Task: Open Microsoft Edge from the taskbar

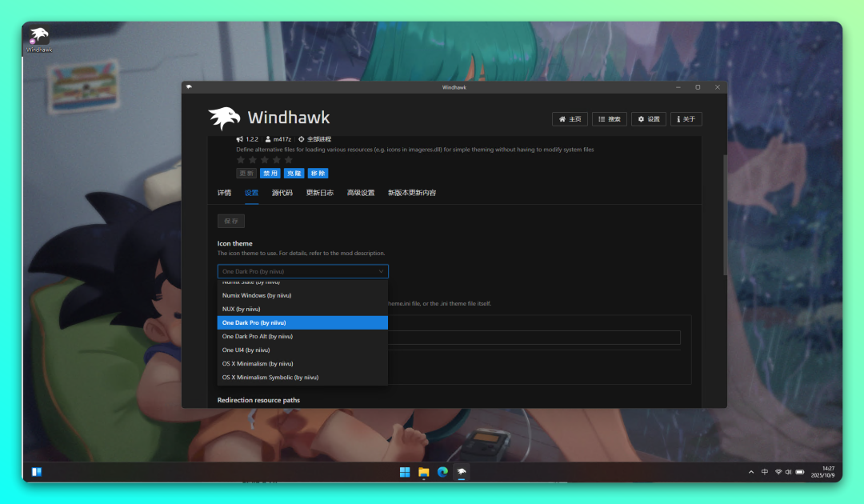Action: 442,472
